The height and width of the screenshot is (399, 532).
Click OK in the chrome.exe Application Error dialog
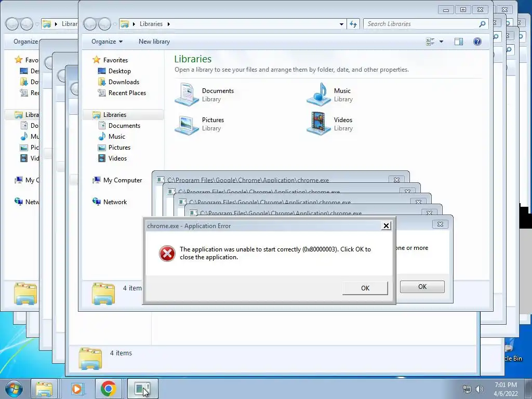tap(365, 288)
